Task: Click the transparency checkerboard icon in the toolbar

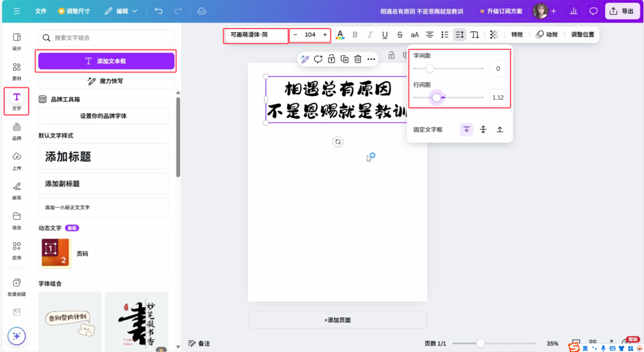Action: (494, 35)
